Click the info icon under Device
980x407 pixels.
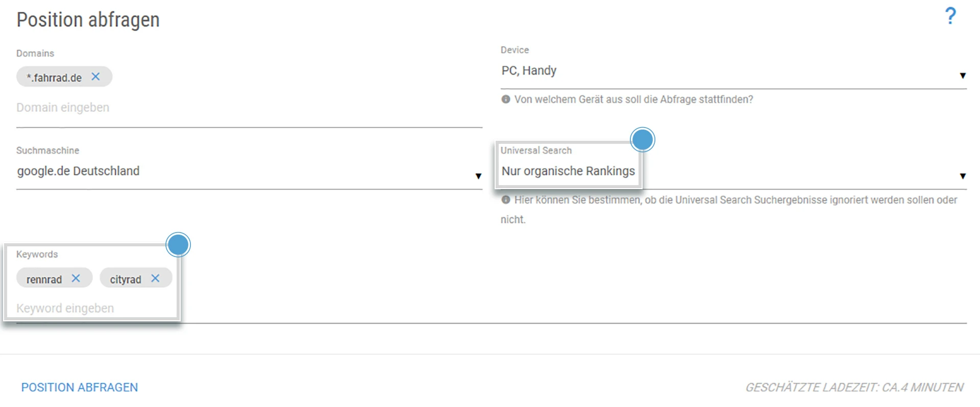505,99
